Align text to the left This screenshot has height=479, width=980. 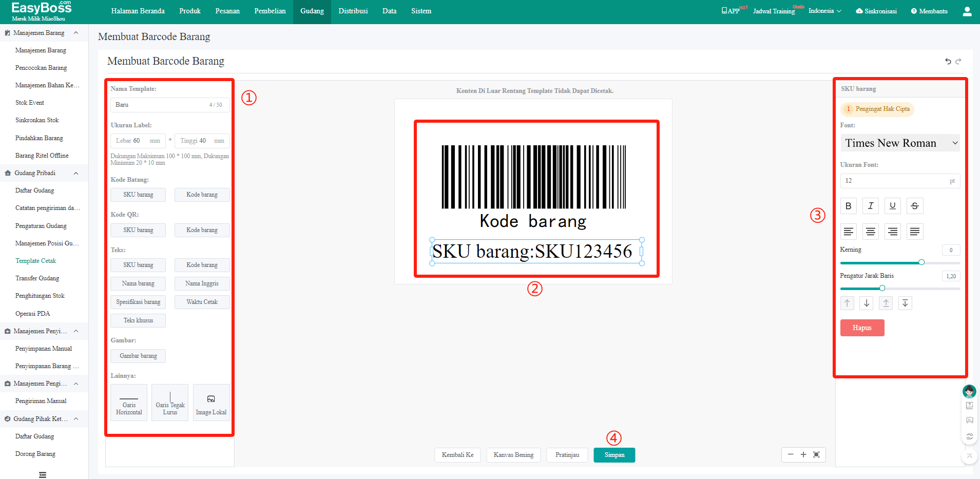849,232
